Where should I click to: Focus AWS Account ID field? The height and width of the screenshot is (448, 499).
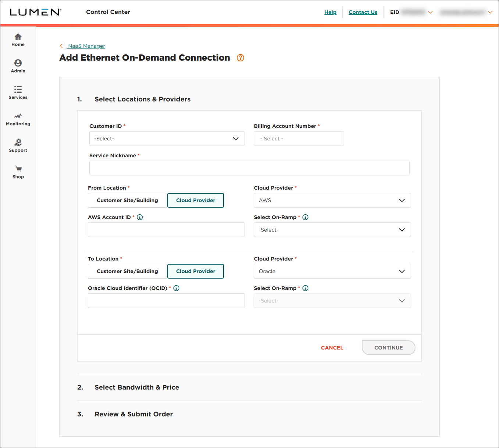coord(166,230)
